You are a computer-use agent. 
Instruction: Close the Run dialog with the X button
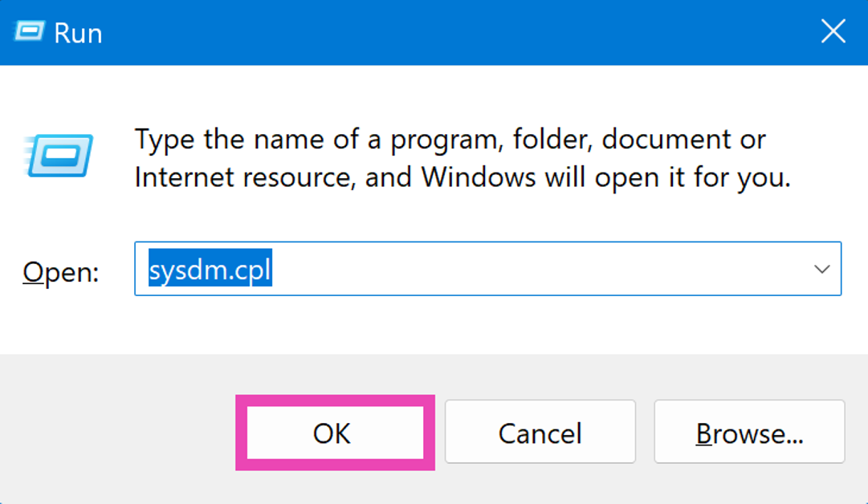pyautogui.click(x=833, y=32)
